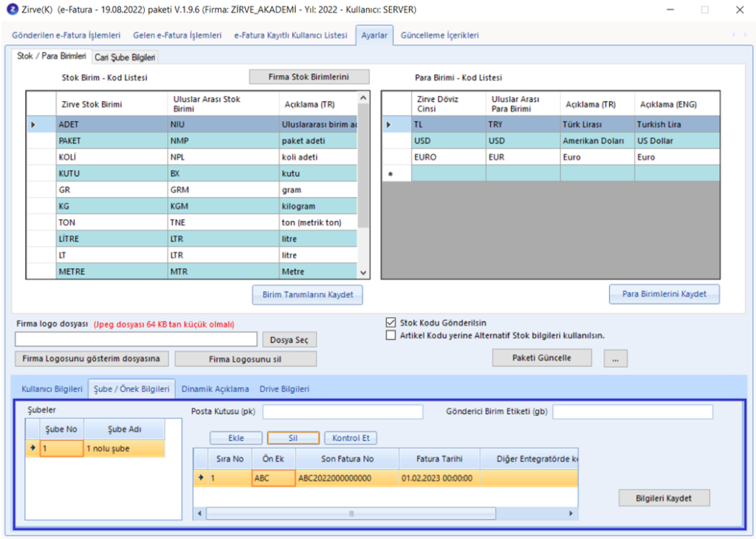This screenshot has height=539, width=756.
Task: Save with the Bilgileri Kaydet button
Action: point(664,498)
